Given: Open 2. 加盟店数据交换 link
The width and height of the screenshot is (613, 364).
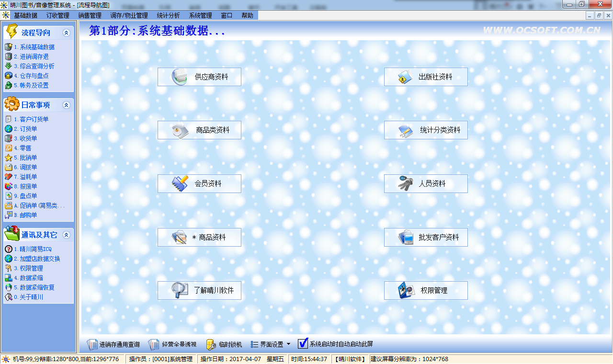Looking at the screenshot, I should tap(37, 259).
